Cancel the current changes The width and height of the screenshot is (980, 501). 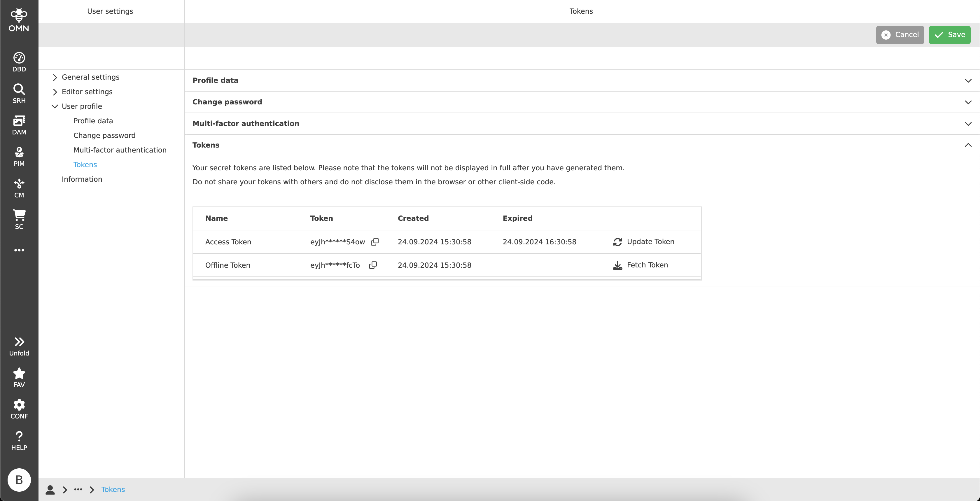[x=900, y=35]
